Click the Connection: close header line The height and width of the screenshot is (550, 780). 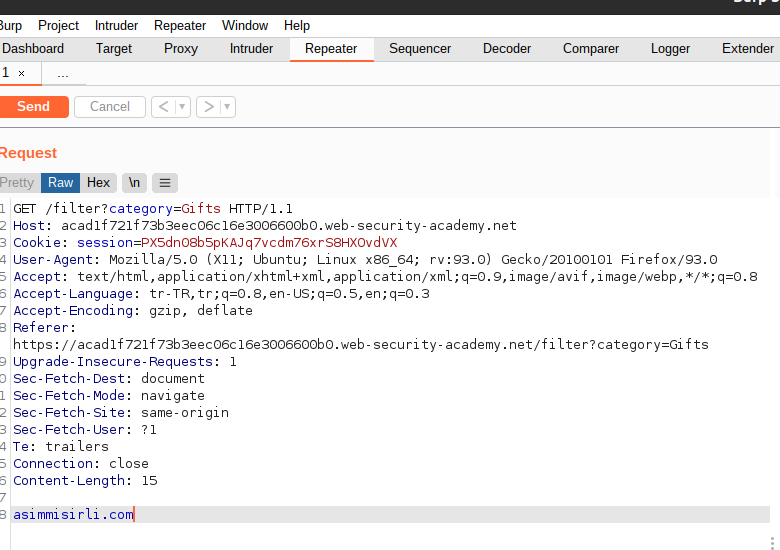tap(81, 463)
